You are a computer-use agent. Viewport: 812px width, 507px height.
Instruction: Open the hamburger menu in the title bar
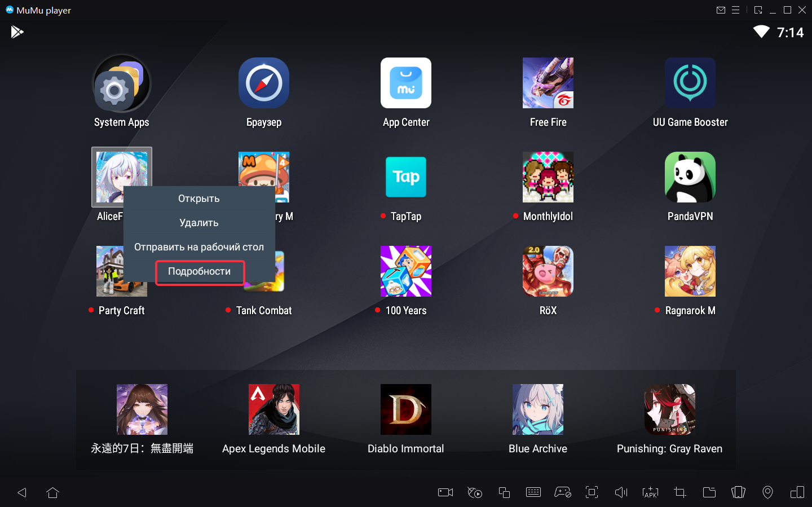point(736,10)
